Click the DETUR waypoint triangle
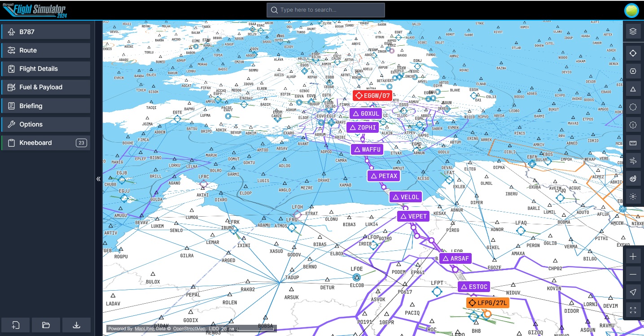644x336 pixels. pyautogui.click(x=328, y=280)
